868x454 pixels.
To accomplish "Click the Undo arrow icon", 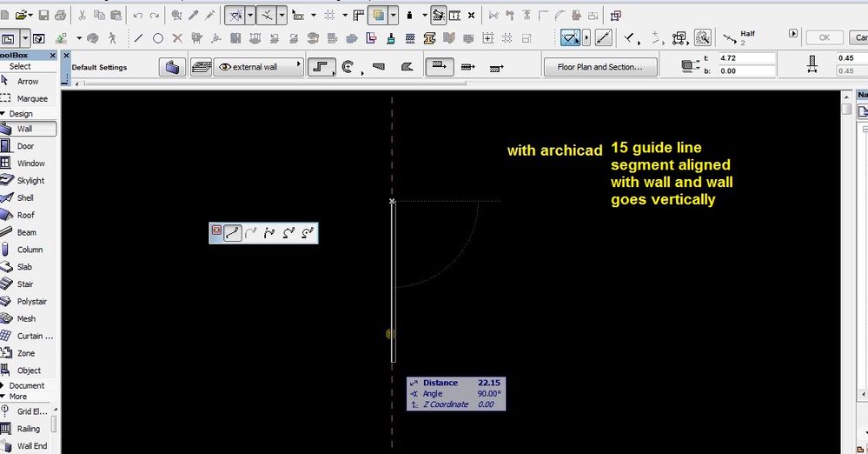I will pos(138,16).
